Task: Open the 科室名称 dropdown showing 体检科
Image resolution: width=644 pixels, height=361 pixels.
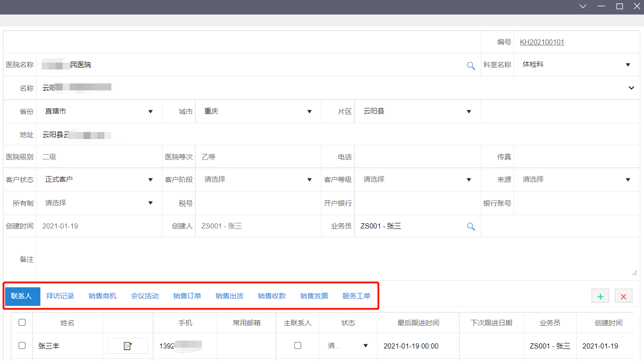Action: pos(628,65)
